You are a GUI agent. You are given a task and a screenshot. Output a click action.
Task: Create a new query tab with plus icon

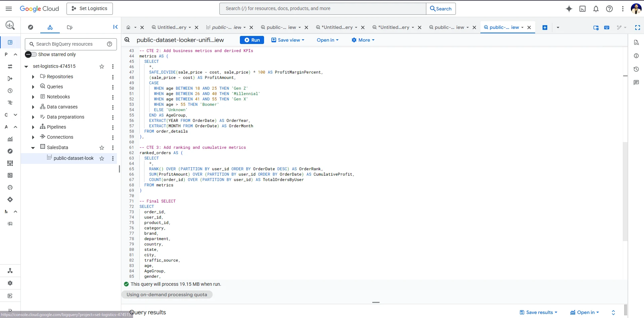pyautogui.click(x=545, y=28)
